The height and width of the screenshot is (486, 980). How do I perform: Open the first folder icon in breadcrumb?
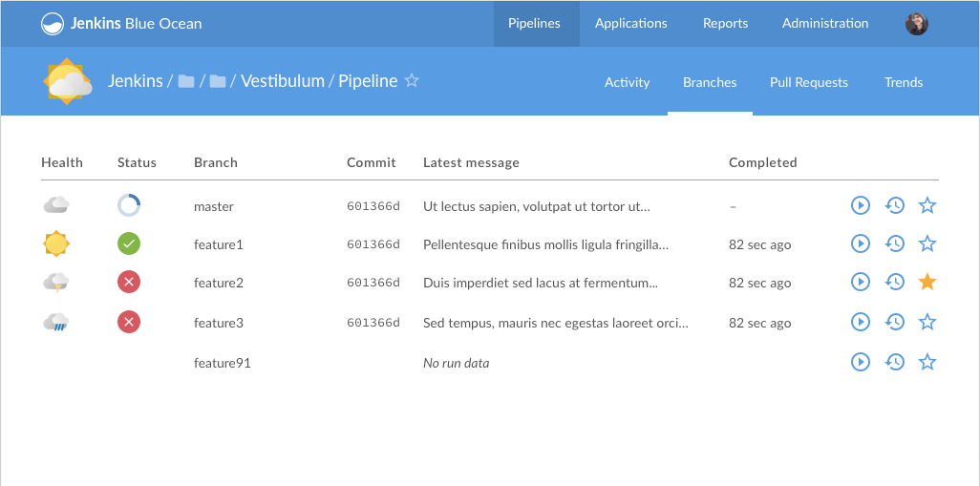point(185,82)
